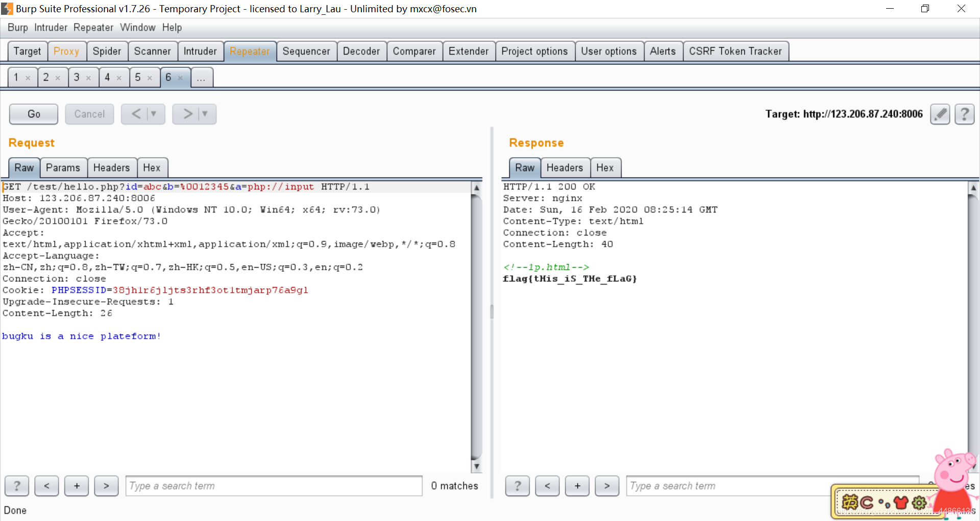The height and width of the screenshot is (521, 980).
Task: Open the Repeater menu
Action: tap(93, 28)
